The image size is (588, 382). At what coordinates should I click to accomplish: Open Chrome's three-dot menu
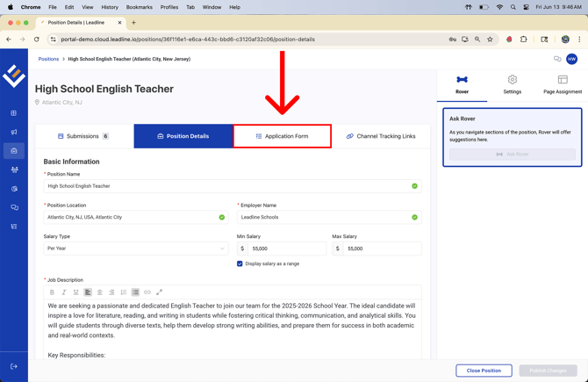[x=579, y=40]
